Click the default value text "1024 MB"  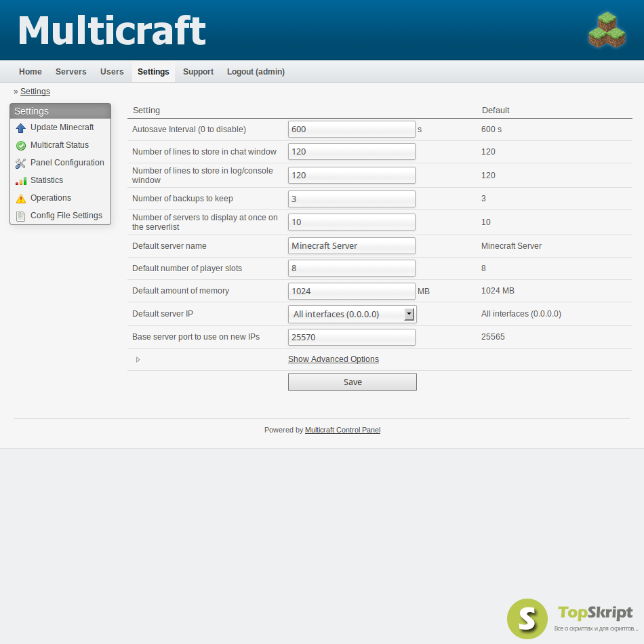[x=498, y=291]
